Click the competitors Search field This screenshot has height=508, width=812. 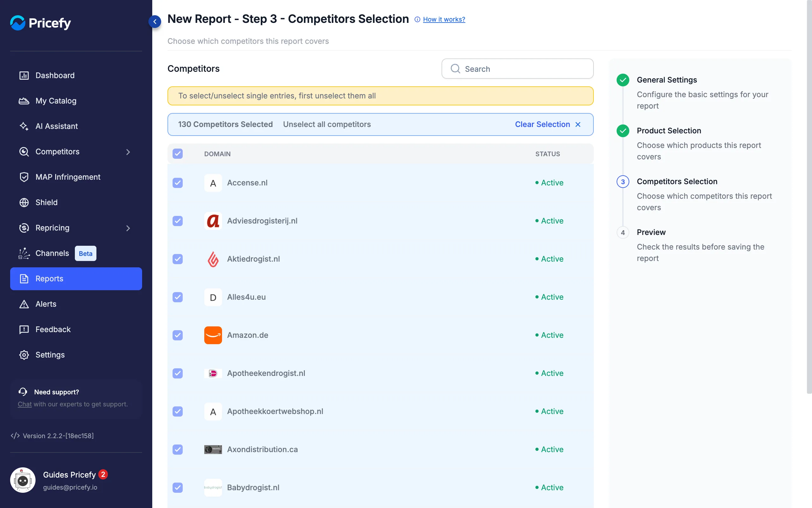517,69
